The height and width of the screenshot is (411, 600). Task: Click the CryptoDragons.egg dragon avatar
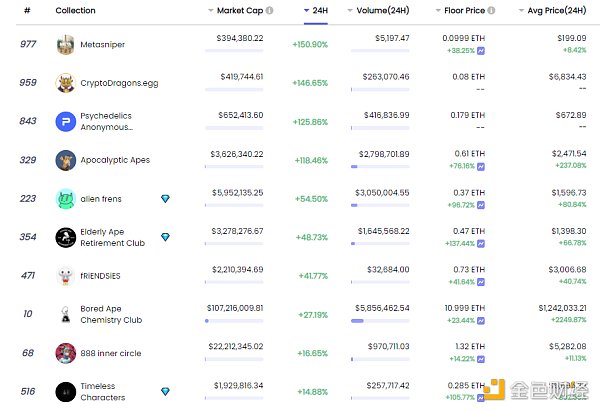pyautogui.click(x=65, y=83)
